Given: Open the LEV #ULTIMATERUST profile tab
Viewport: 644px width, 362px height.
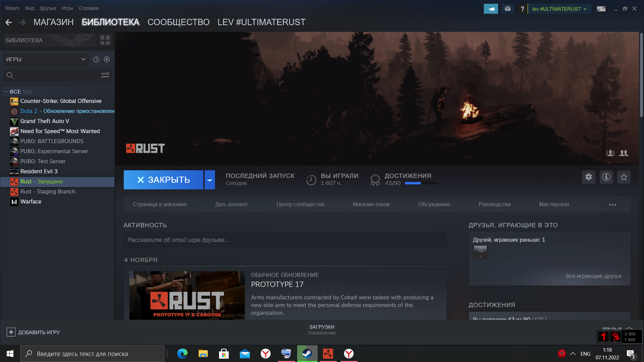Looking at the screenshot, I should tap(261, 22).
